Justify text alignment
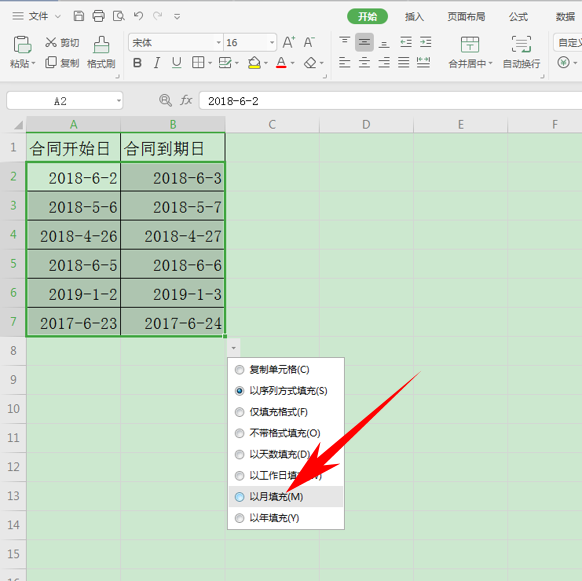Image resolution: width=582 pixels, height=581 pixels. pyautogui.click(x=403, y=62)
